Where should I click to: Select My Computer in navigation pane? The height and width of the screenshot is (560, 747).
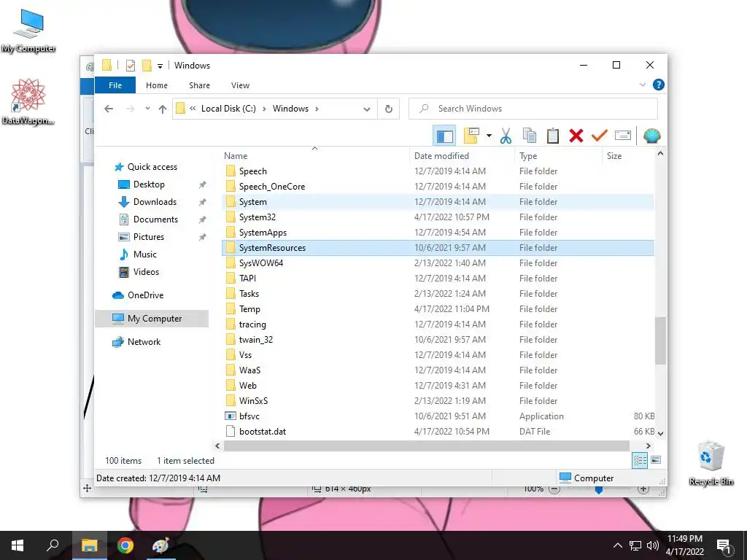[x=152, y=319]
